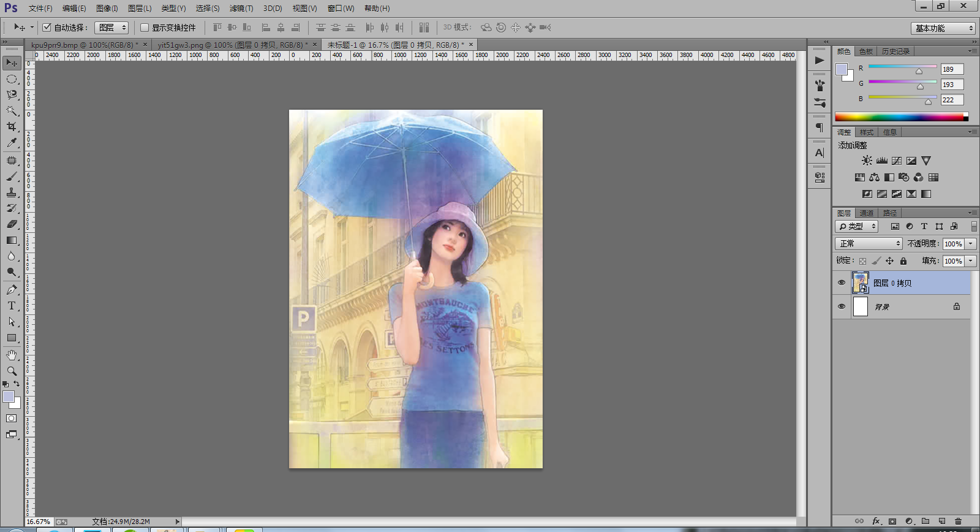
Task: Open the Layers panel flyout menu
Action: [973, 213]
